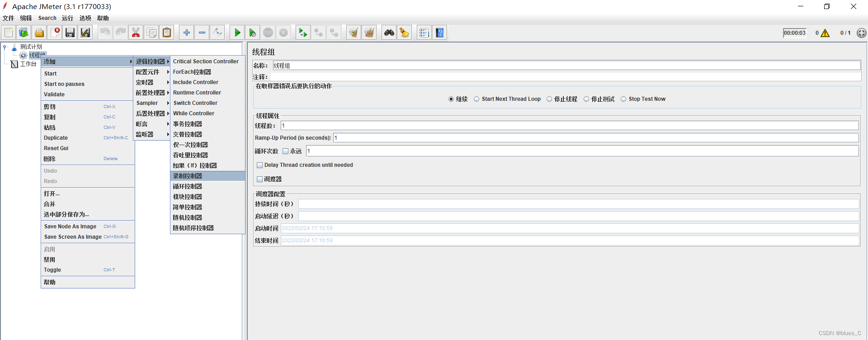Choose 如果（If）控制器 menu item
Viewport: 868px width, 340px height.
208,165
